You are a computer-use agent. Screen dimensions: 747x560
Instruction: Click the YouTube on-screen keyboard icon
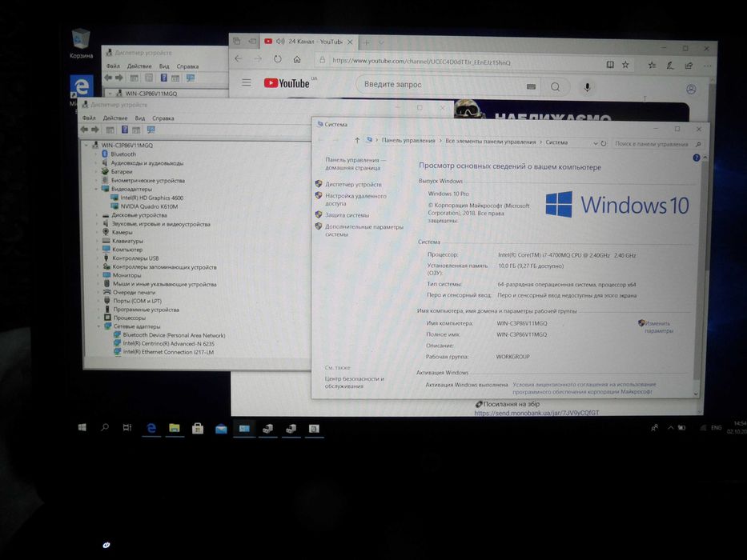[x=531, y=86]
